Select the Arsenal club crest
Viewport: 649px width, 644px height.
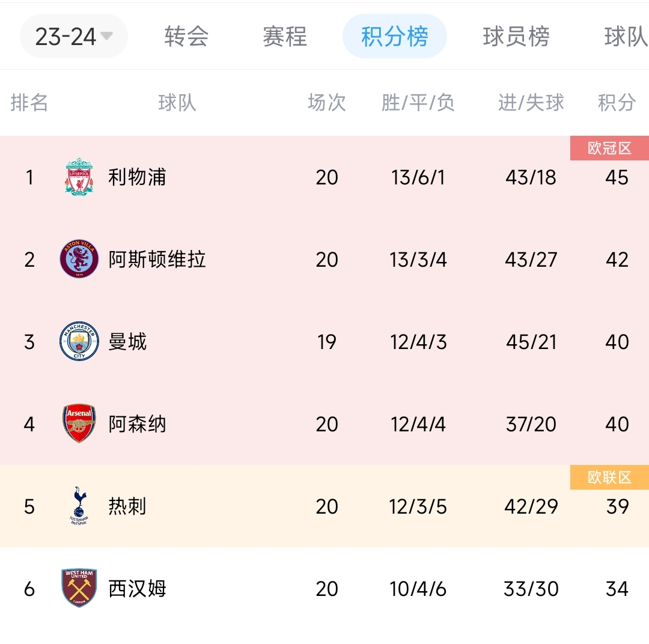79,424
